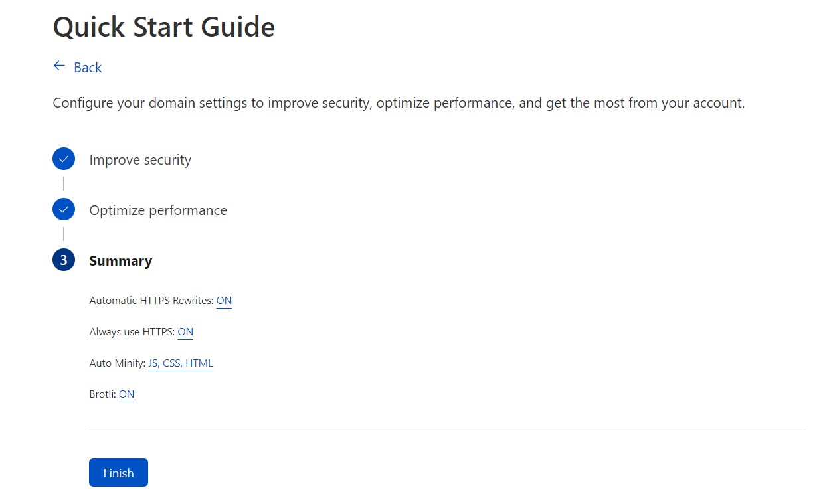Select the step 3 circle icon

(x=63, y=260)
